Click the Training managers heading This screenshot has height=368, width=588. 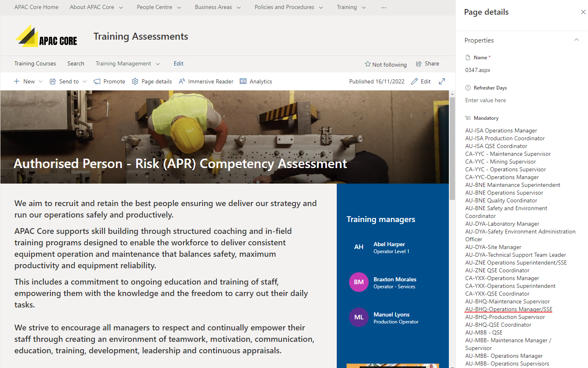click(x=381, y=219)
